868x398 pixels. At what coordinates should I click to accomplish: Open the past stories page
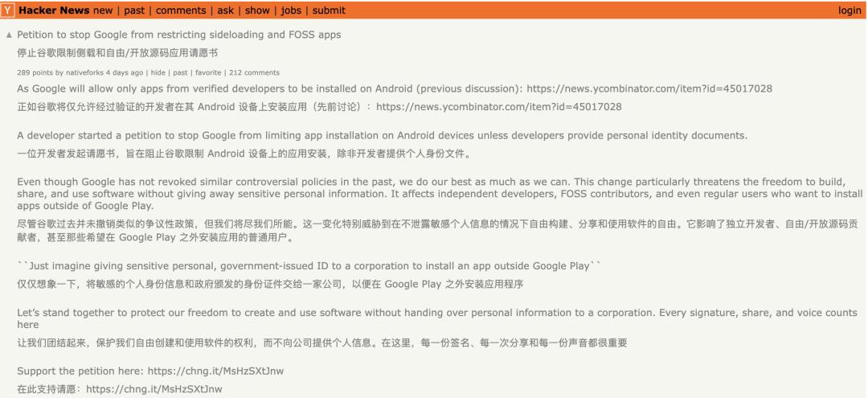(134, 10)
